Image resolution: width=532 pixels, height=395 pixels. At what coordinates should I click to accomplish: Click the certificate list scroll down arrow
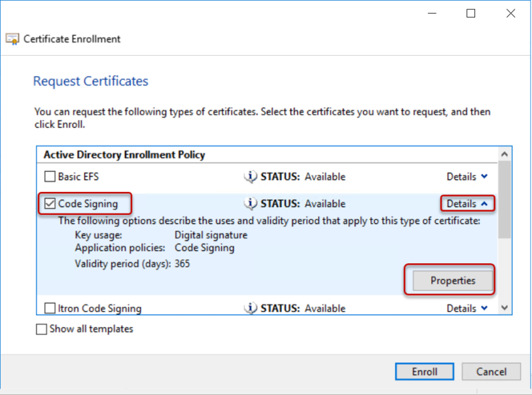[x=504, y=307]
